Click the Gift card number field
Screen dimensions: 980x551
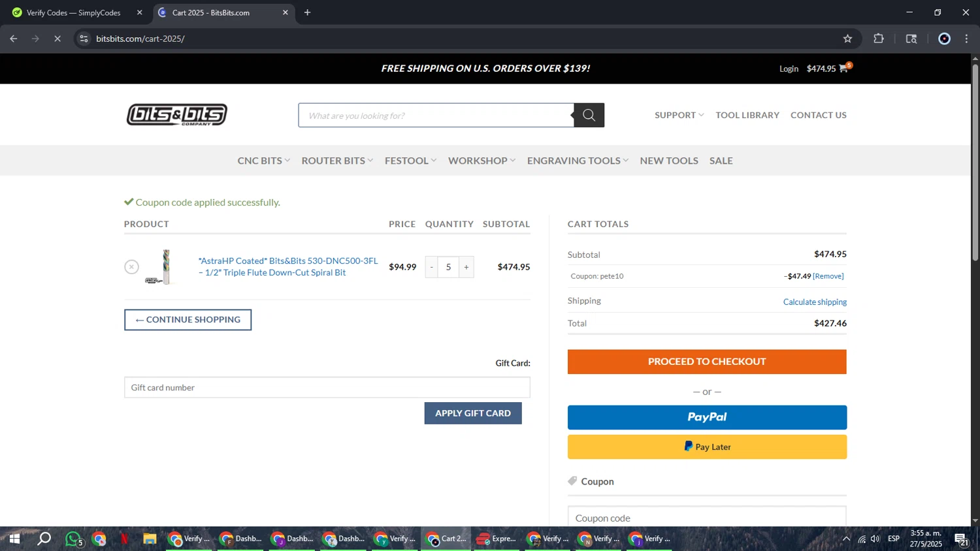pyautogui.click(x=327, y=387)
